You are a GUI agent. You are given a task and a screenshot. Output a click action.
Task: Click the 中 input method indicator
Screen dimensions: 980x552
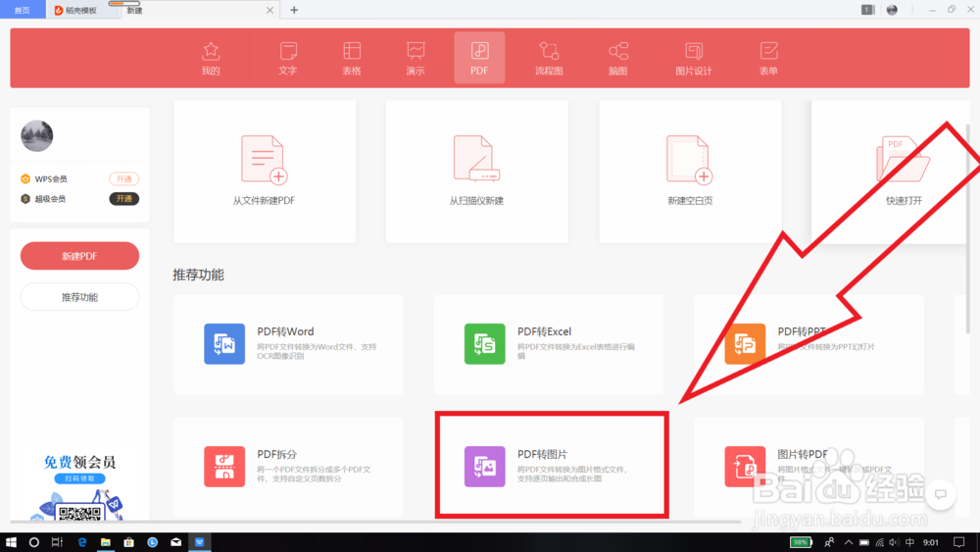point(910,542)
